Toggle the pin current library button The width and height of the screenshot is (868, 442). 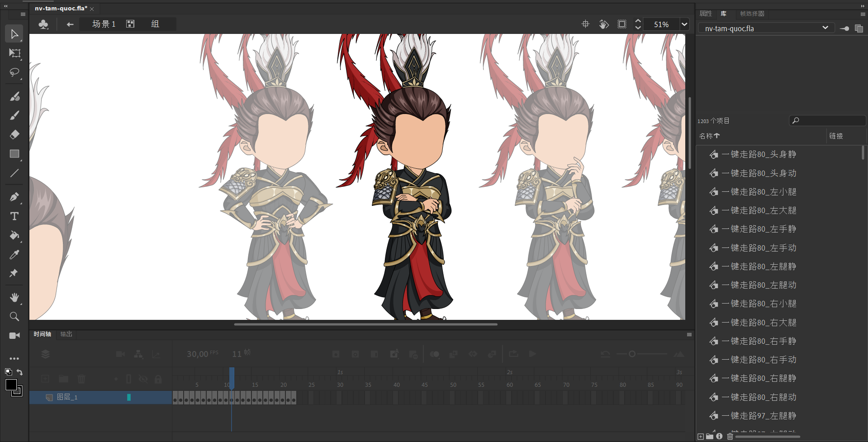tap(844, 29)
